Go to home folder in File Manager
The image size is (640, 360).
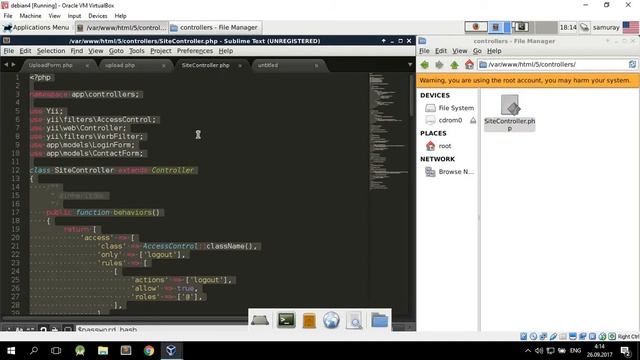[x=469, y=64]
